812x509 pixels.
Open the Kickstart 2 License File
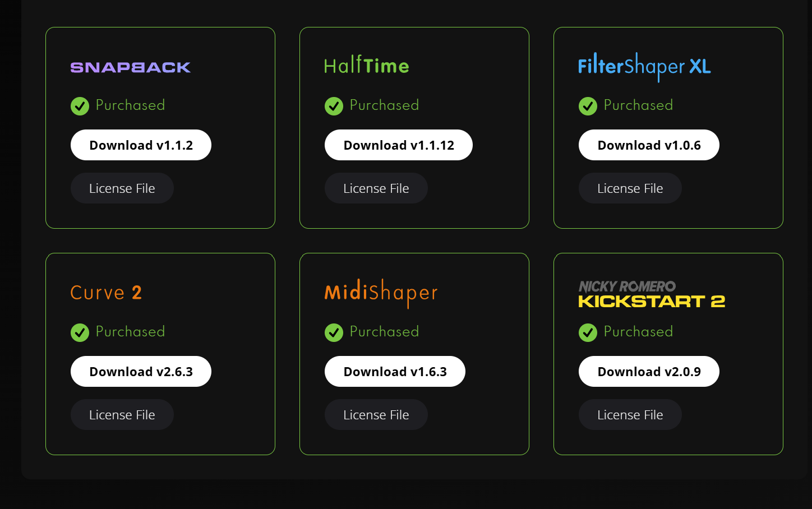[630, 415]
